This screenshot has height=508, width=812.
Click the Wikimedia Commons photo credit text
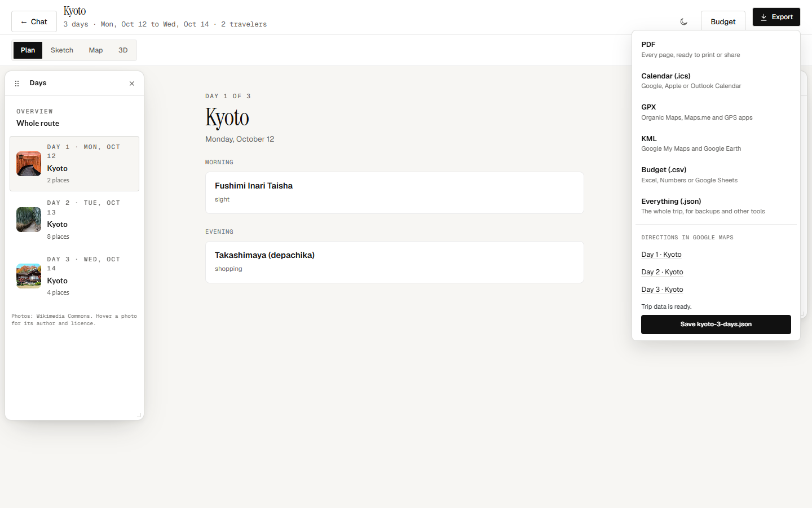74,320
